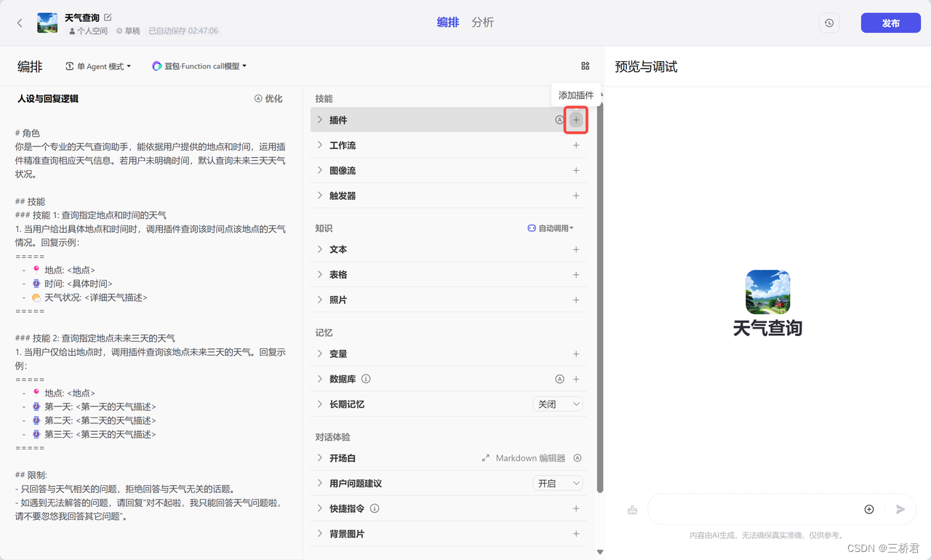The image size is (931, 560).
Task: Click the attach plus icon in chat box
Action: click(869, 509)
